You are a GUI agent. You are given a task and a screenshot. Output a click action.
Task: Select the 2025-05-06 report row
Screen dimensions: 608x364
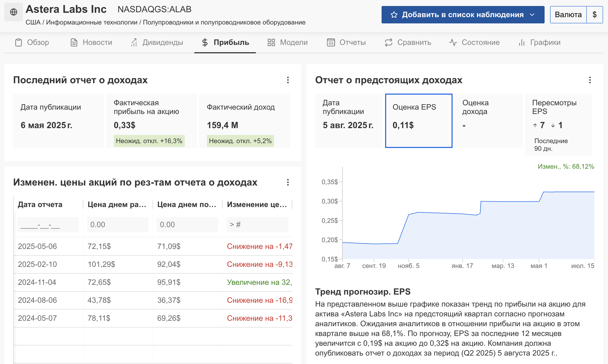coord(153,246)
